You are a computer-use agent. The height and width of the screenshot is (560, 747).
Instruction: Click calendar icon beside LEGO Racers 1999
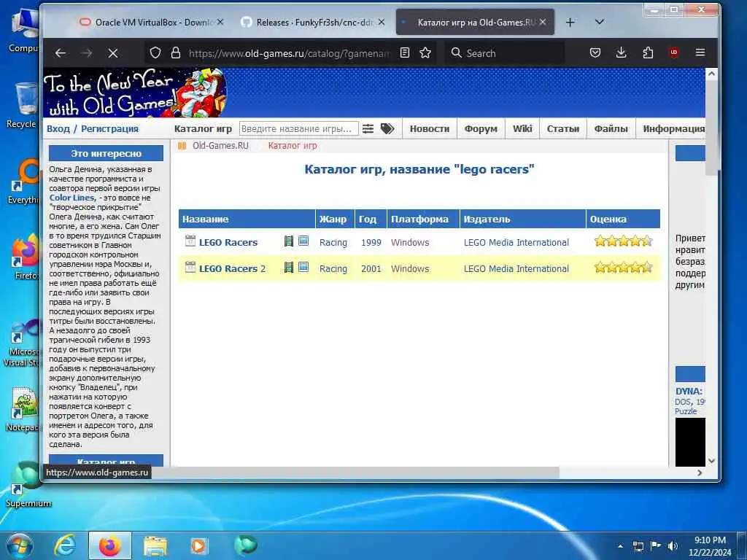[x=190, y=241]
